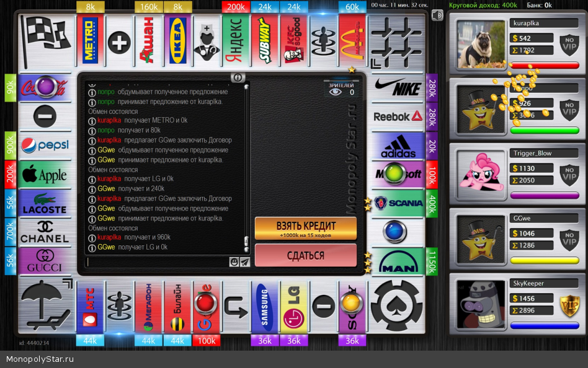Click the METRO board tile
Image resolution: width=588 pixels, height=368 pixels.
(90, 40)
